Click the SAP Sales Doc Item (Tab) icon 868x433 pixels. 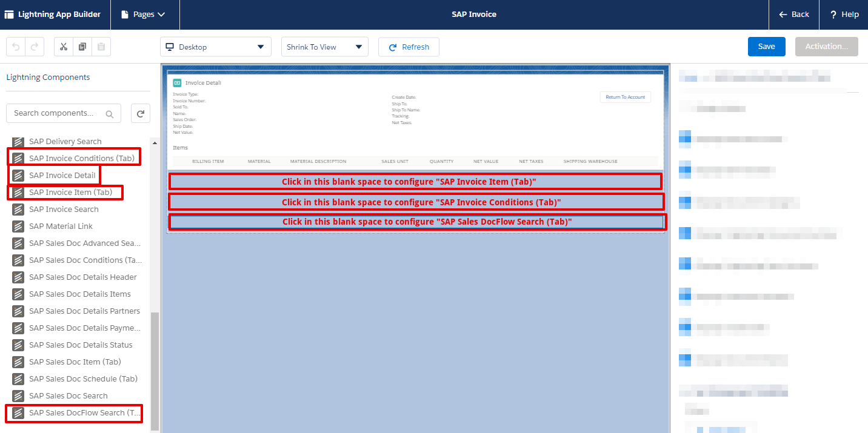18,362
